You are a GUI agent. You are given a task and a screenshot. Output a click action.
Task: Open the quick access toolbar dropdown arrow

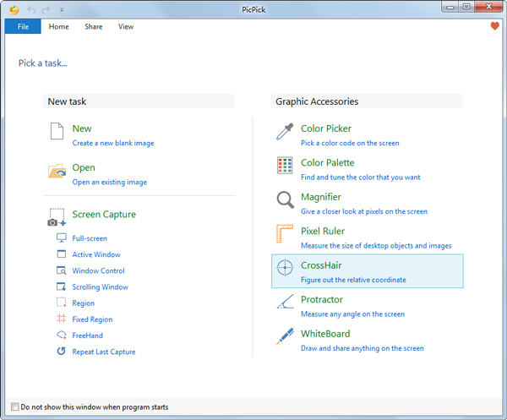click(62, 9)
